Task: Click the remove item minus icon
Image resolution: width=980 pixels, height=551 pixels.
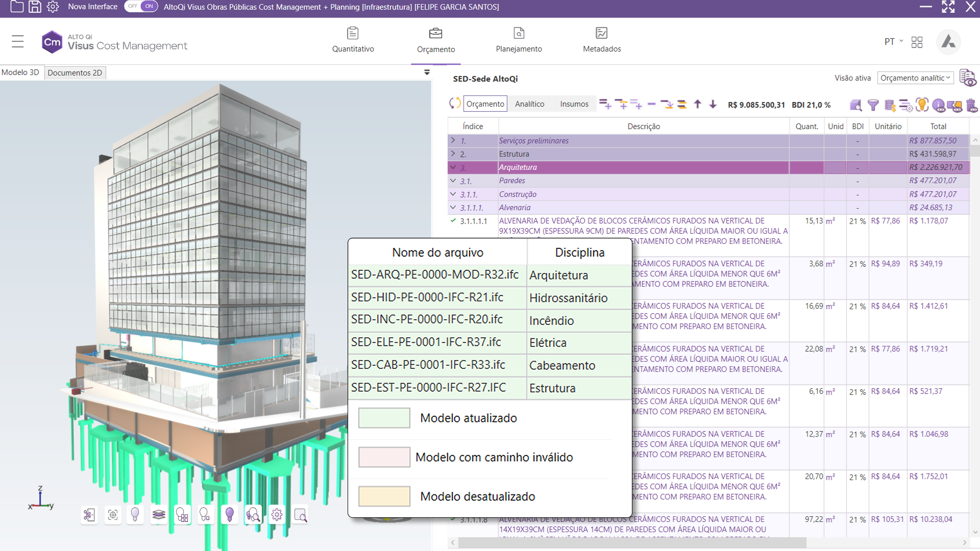Action: 651,104
